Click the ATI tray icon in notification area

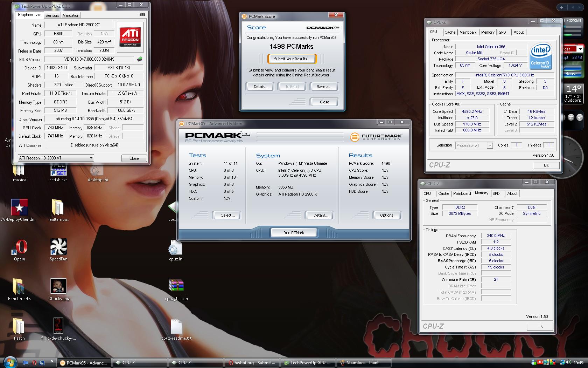[x=540, y=362]
